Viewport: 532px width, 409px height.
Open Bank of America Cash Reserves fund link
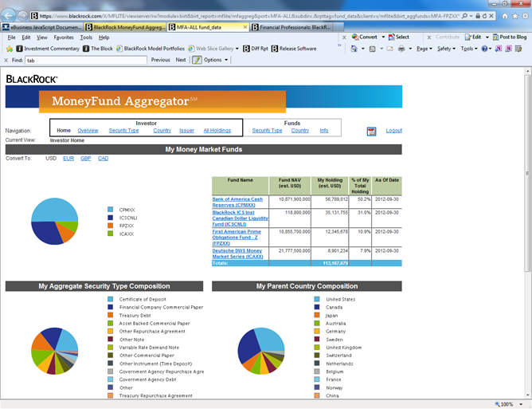pos(237,203)
